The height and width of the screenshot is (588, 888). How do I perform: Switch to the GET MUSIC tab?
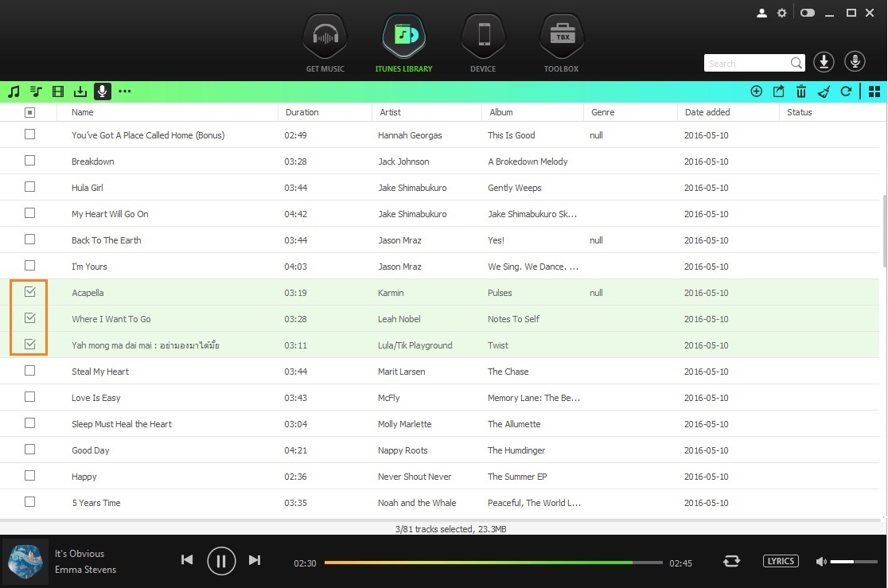pyautogui.click(x=325, y=45)
